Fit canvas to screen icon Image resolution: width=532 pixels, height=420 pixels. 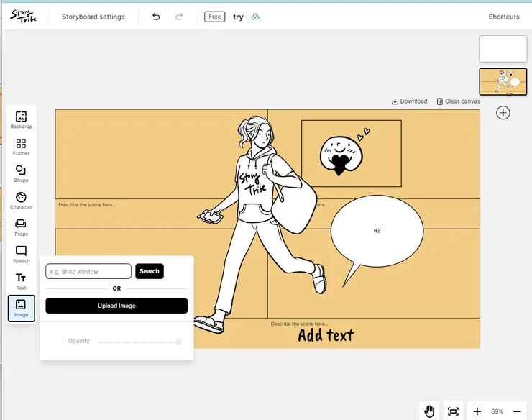[453, 411]
